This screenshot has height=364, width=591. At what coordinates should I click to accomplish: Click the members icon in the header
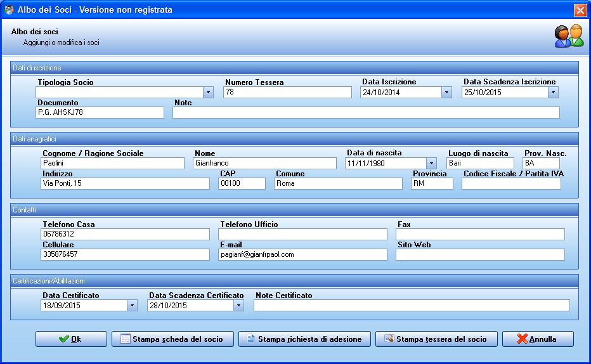click(569, 36)
